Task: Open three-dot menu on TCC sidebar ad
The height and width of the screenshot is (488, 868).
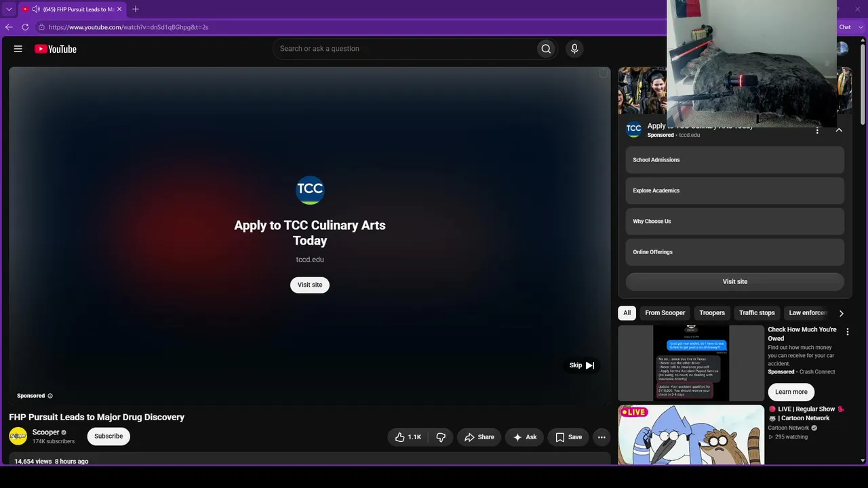Action: coord(817,130)
